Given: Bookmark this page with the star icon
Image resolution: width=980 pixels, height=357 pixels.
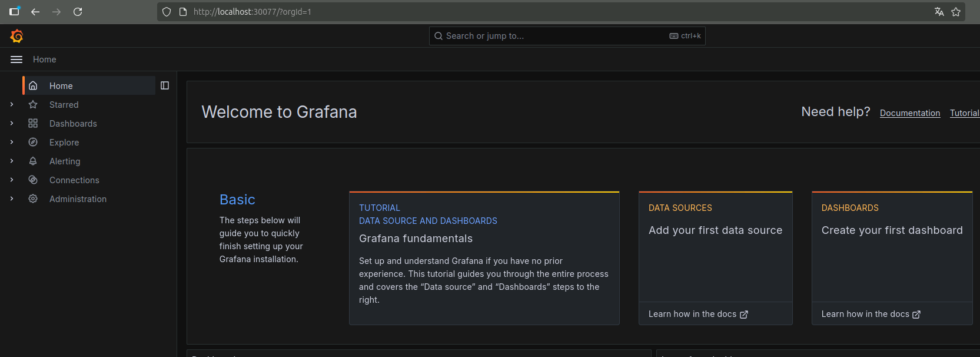Looking at the screenshot, I should 956,12.
